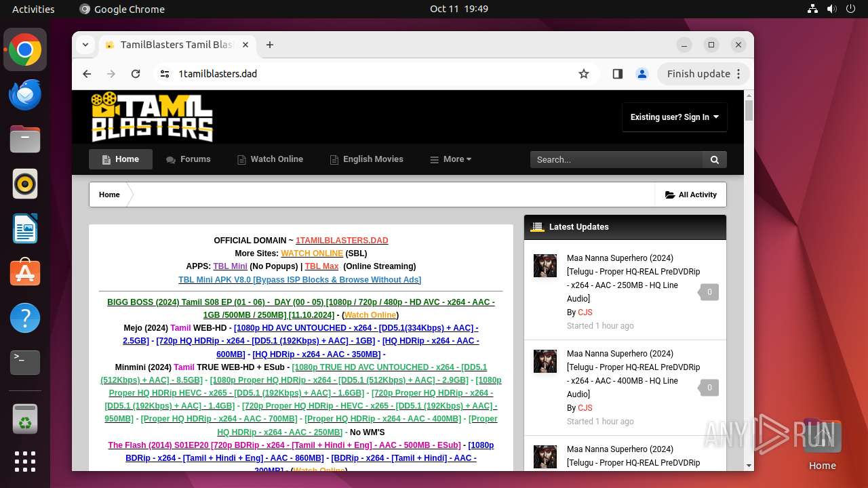
Task: Switch to the Home nav tab
Action: 121,159
